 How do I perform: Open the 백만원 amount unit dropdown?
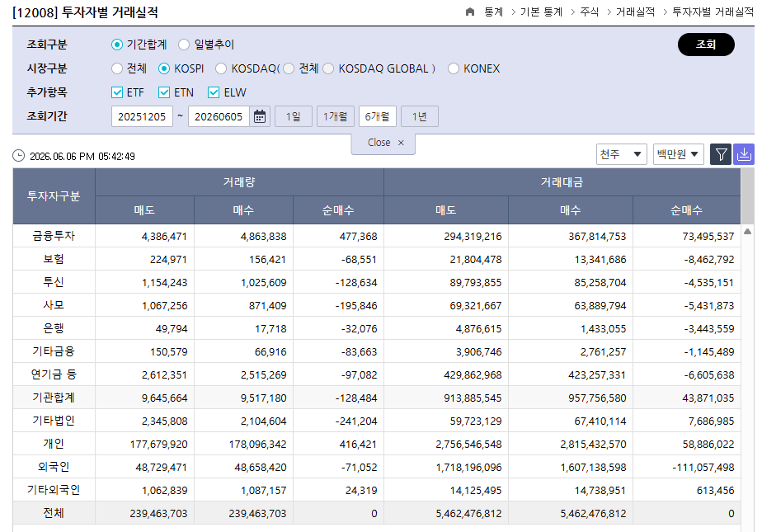(x=678, y=154)
